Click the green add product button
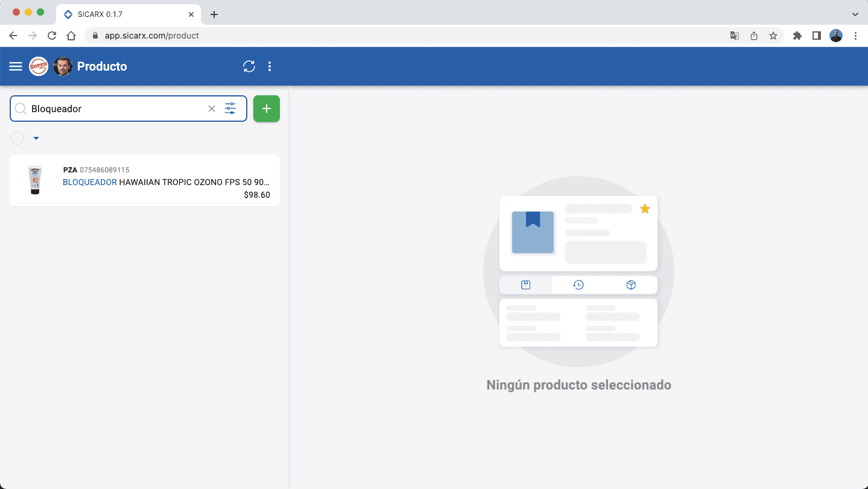This screenshot has width=868, height=489. tap(266, 109)
